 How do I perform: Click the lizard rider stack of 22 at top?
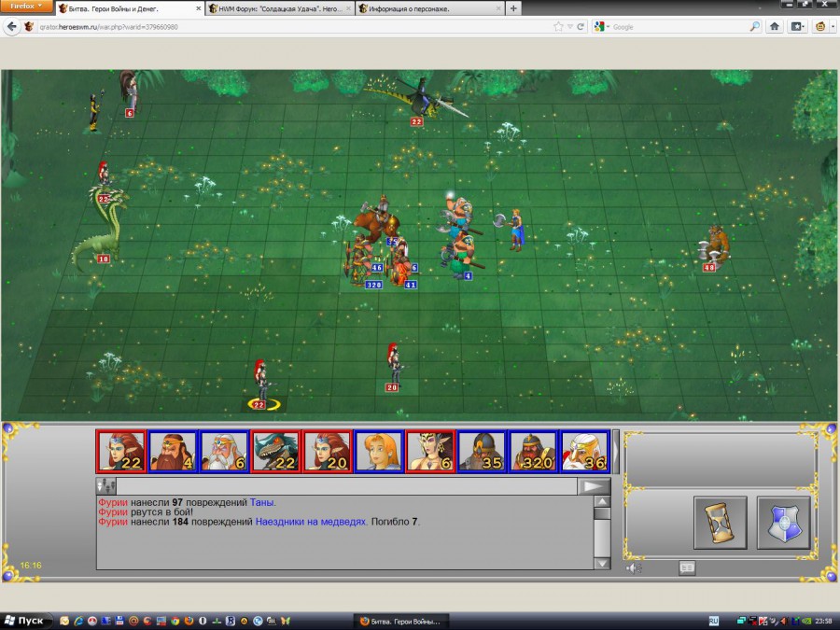421,101
